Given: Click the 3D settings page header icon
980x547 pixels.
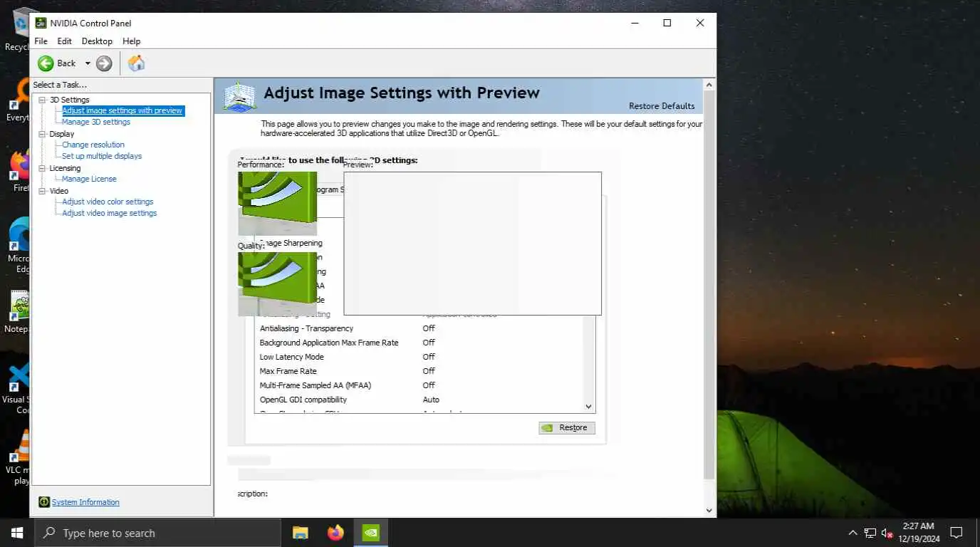Looking at the screenshot, I should point(239,96).
